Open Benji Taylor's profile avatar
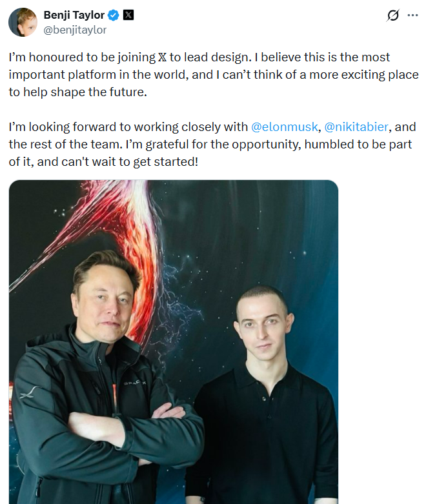Screen dimensions: 426x504 22,22
